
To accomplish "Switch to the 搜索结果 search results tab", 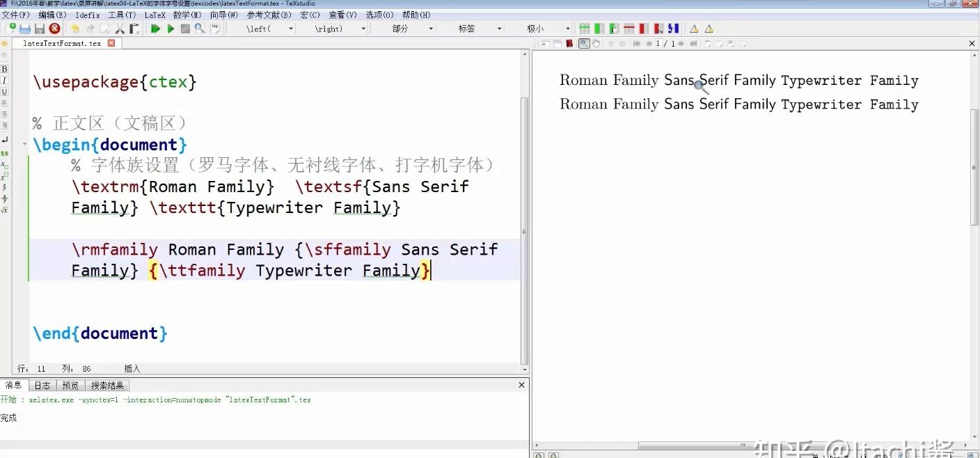I will pos(108,385).
